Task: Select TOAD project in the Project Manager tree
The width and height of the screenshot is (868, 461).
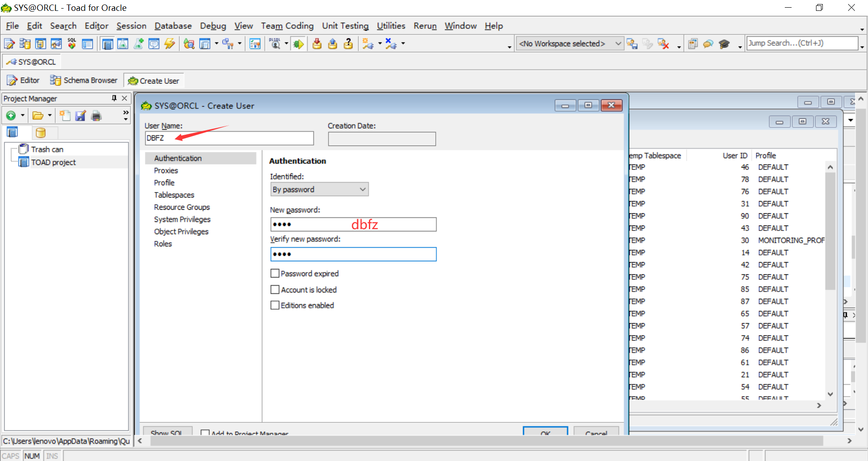Action: point(53,162)
